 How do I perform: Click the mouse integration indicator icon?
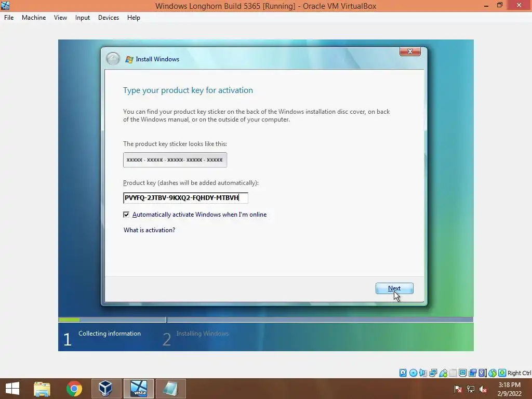click(493, 373)
